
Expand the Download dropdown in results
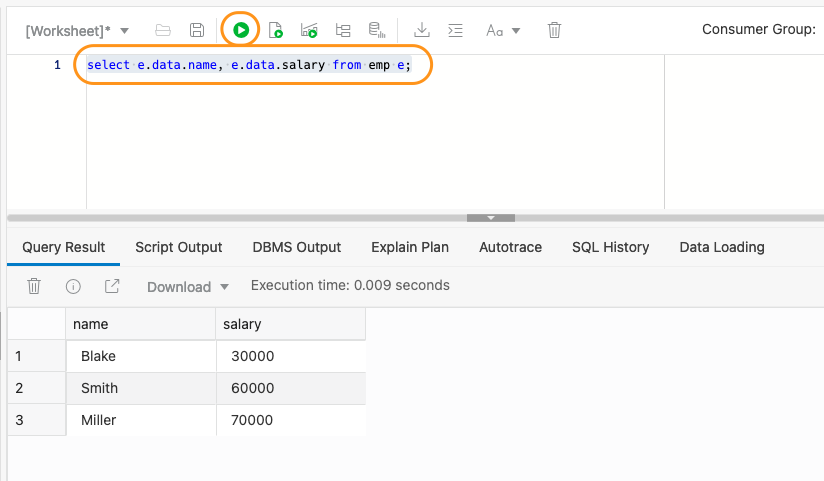[x=188, y=287]
